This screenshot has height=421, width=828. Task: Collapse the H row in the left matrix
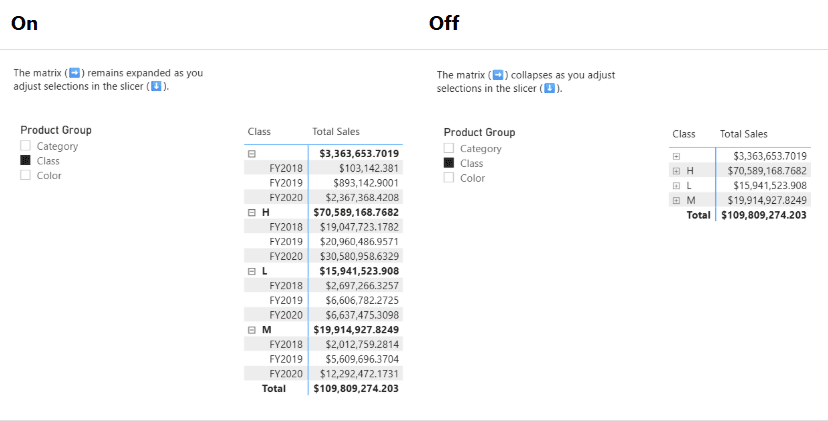[252, 212]
